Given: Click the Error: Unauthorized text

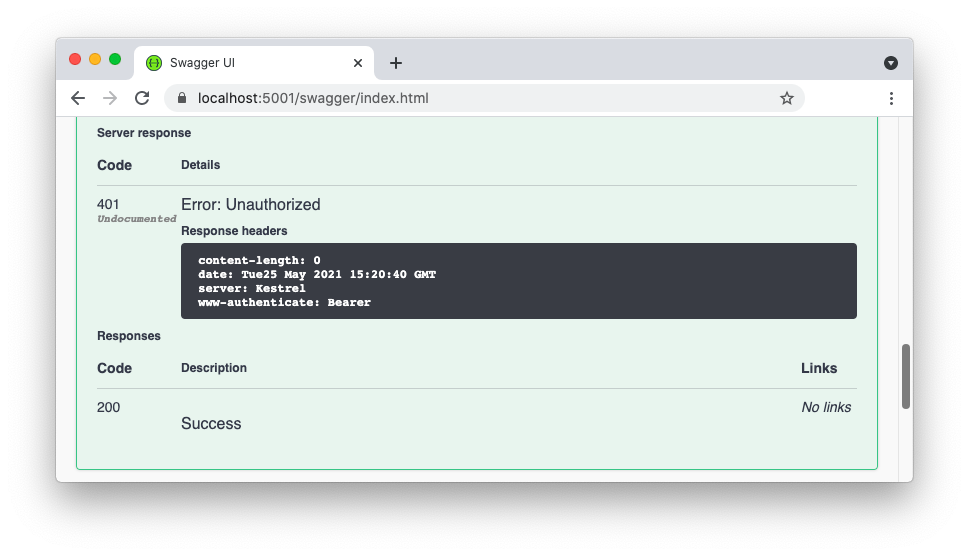Looking at the screenshot, I should pyautogui.click(x=251, y=204).
